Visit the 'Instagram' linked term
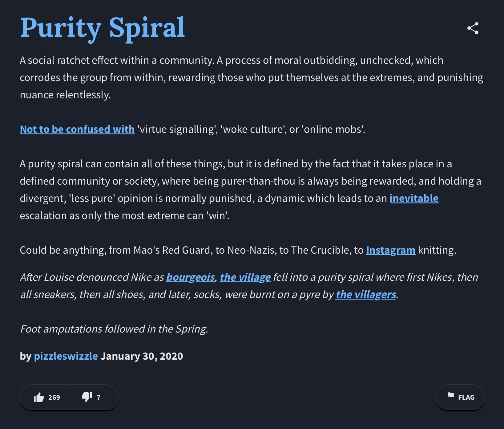Screen dimensions: 504x429 (390, 250)
